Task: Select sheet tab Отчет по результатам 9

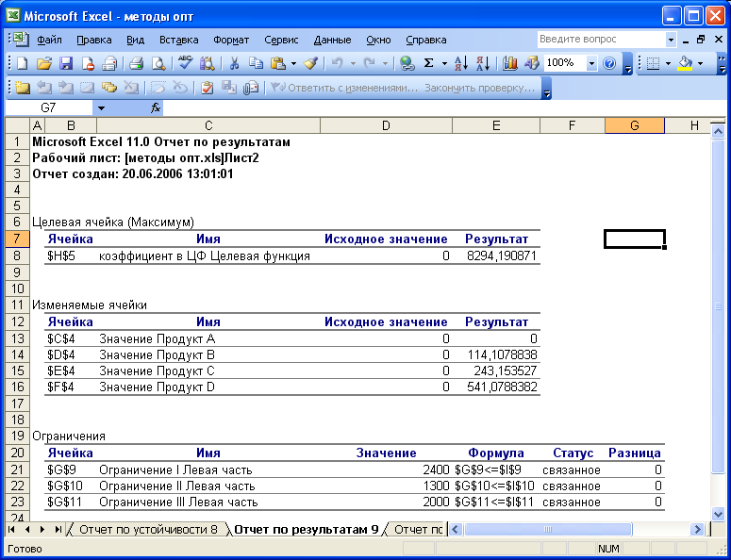Action: click(x=307, y=529)
